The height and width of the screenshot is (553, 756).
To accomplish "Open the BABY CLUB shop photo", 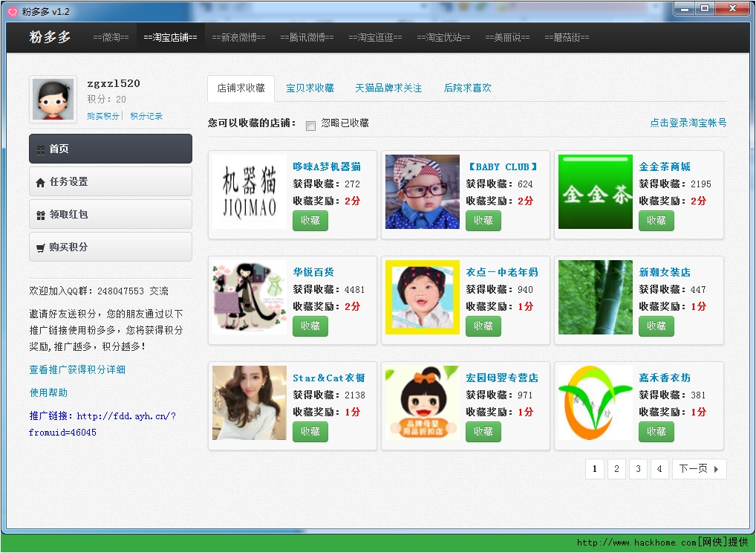I will tap(423, 192).
